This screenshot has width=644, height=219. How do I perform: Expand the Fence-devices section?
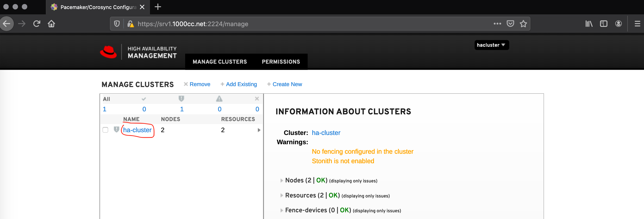[x=282, y=210]
